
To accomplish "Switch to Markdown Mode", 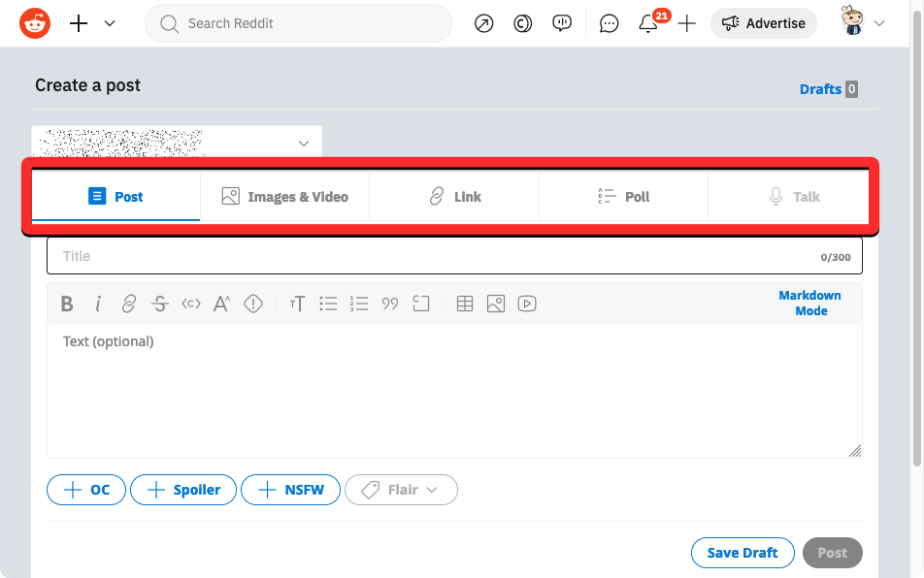I will (809, 304).
